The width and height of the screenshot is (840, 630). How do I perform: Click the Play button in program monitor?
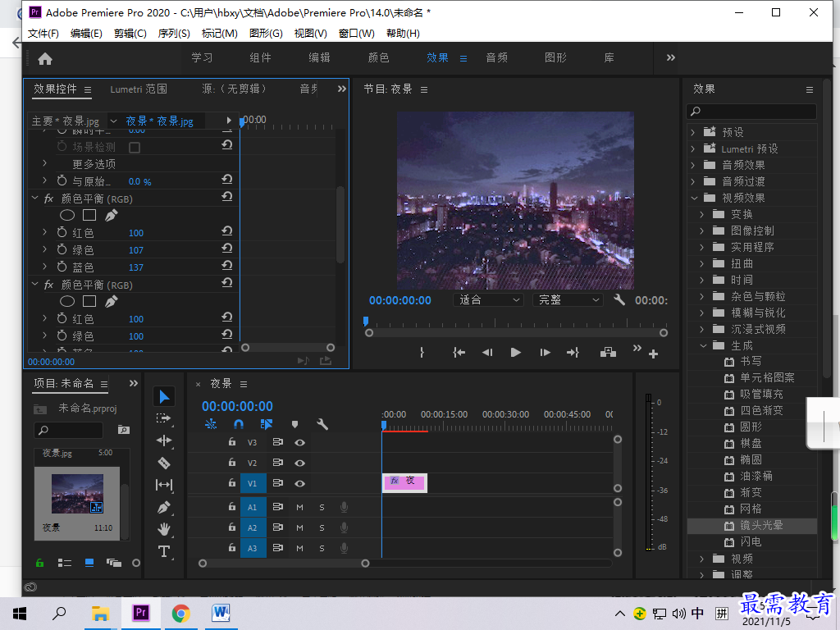pyautogui.click(x=515, y=352)
